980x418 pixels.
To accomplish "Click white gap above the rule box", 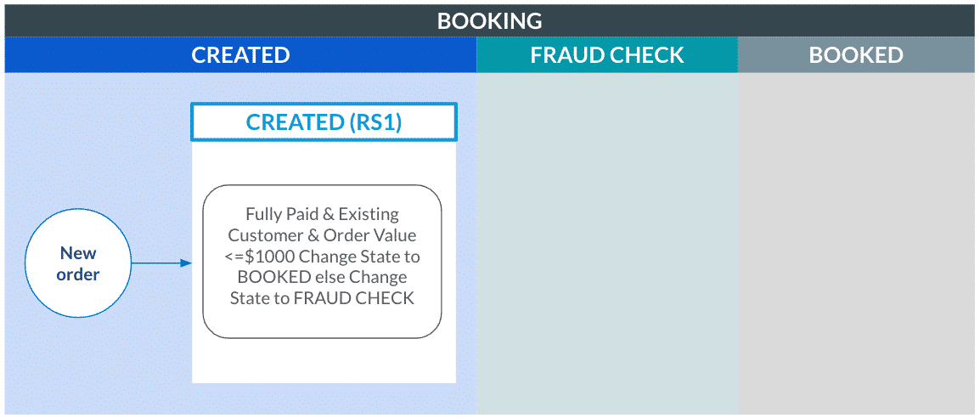I will coord(324,162).
